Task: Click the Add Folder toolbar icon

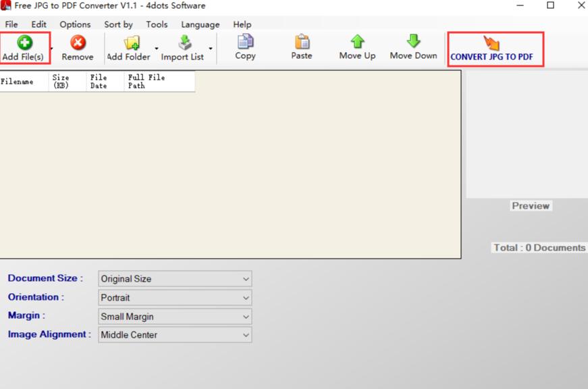Action: pos(132,43)
